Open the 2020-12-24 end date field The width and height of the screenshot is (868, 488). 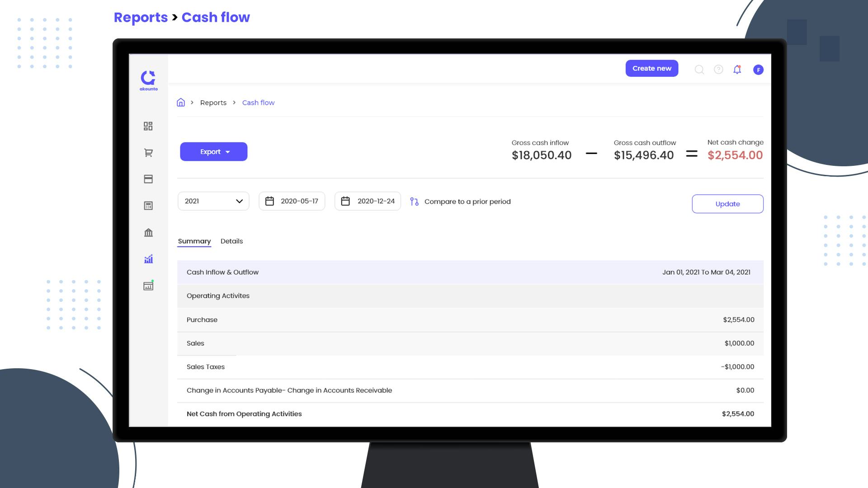coord(368,201)
